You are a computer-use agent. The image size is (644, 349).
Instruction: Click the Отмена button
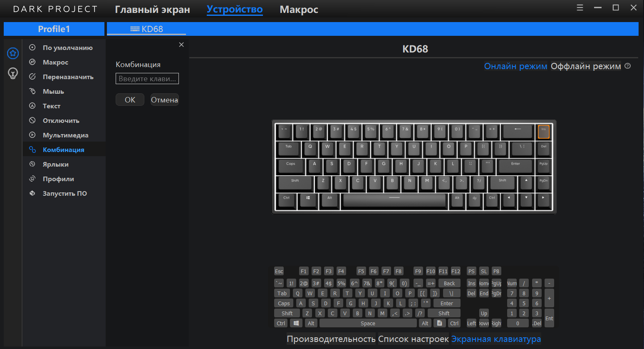pyautogui.click(x=164, y=100)
